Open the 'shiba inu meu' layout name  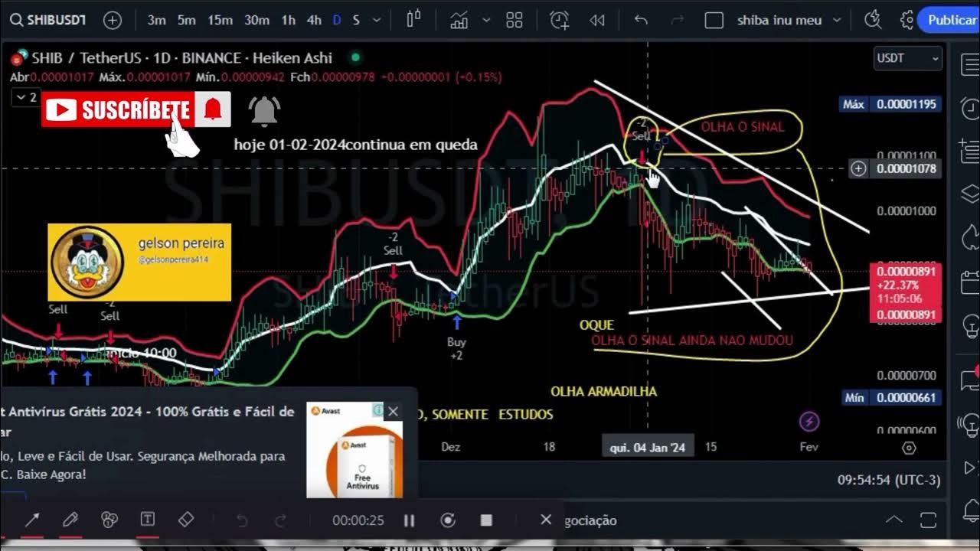pos(779,21)
